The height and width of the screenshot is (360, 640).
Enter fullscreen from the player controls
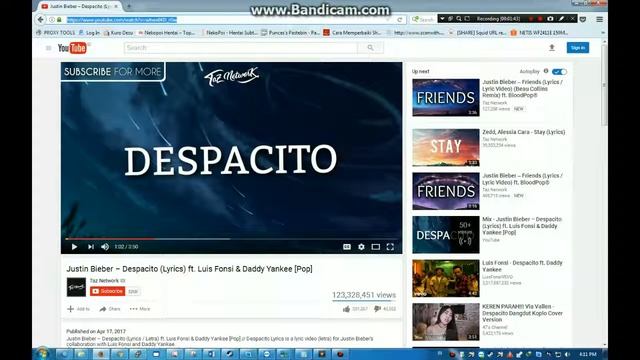[x=390, y=247]
